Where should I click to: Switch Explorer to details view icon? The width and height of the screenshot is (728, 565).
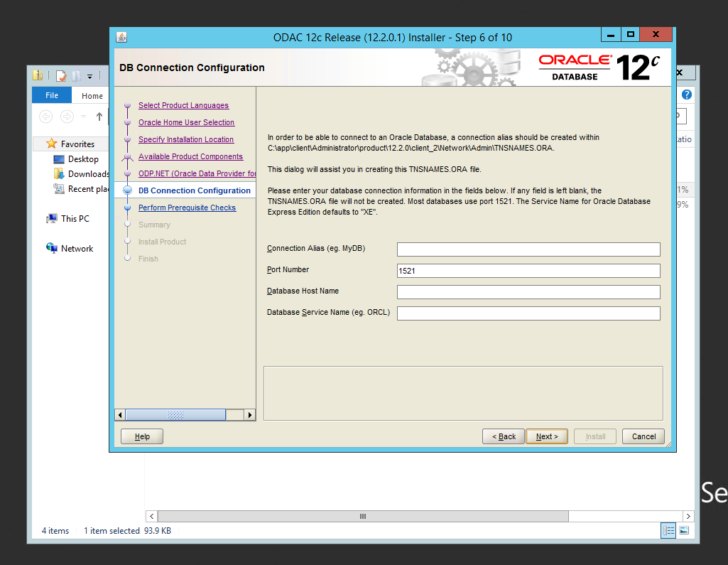(x=668, y=530)
